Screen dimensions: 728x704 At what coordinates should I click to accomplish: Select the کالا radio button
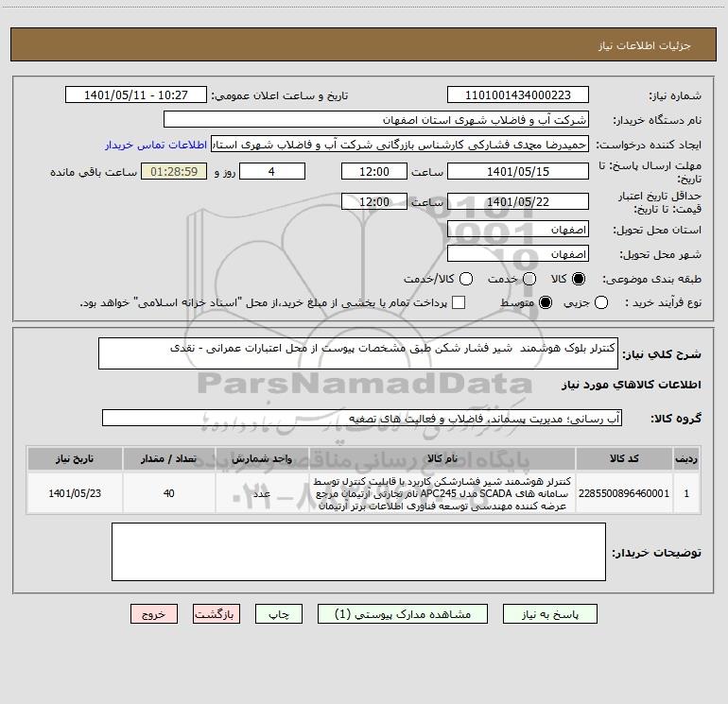pyautogui.click(x=579, y=279)
